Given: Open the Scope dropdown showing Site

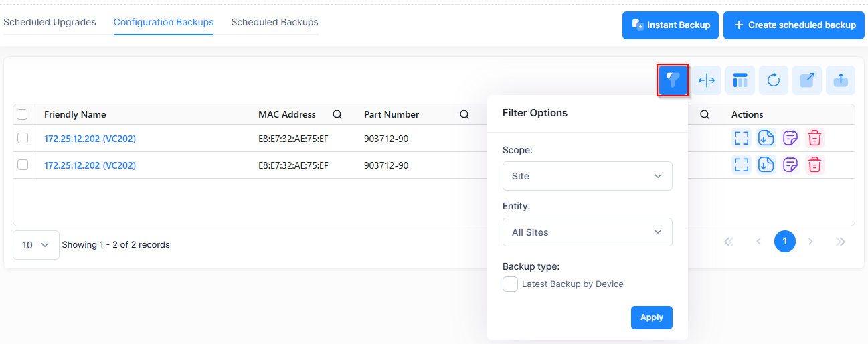Looking at the screenshot, I should click(587, 176).
